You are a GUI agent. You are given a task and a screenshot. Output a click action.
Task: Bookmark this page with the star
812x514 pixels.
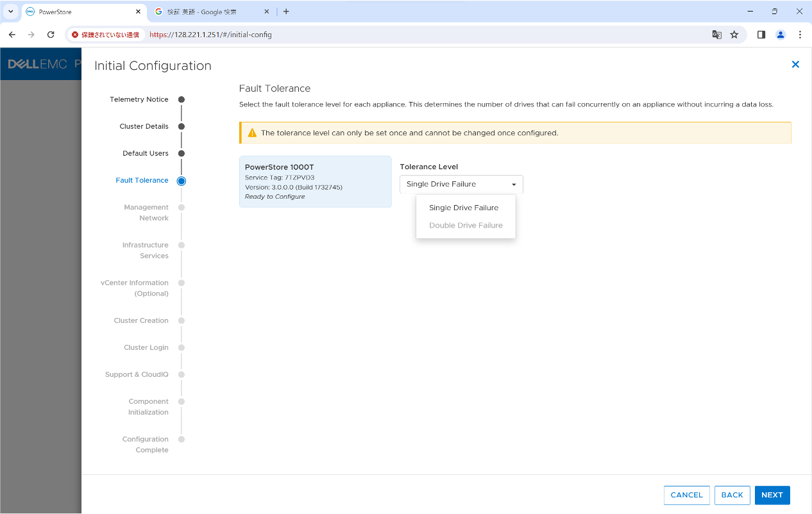point(734,35)
